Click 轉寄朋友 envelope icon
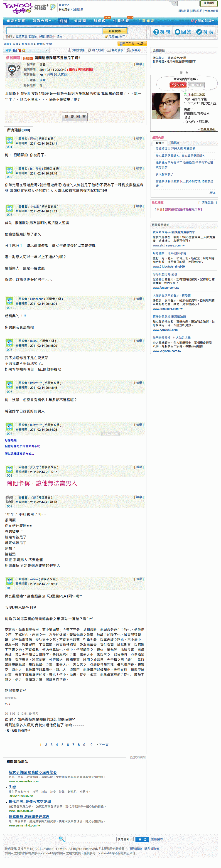This screenshot has width=221, height=868. click(109, 50)
